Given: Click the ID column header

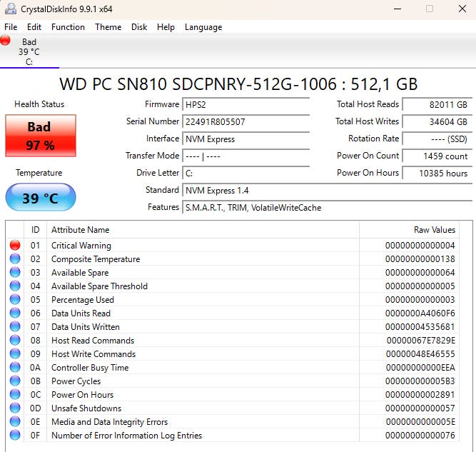Looking at the screenshot, I should (35, 230).
